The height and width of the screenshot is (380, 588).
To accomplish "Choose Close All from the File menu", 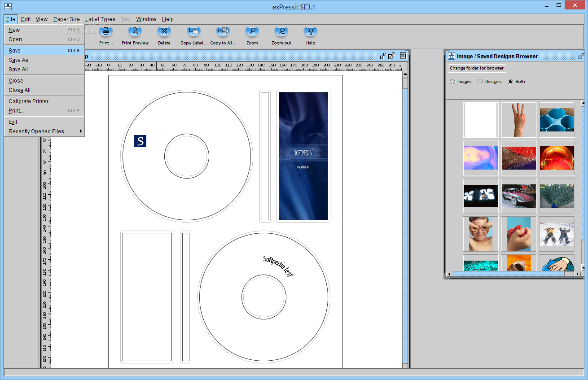I will [44, 90].
